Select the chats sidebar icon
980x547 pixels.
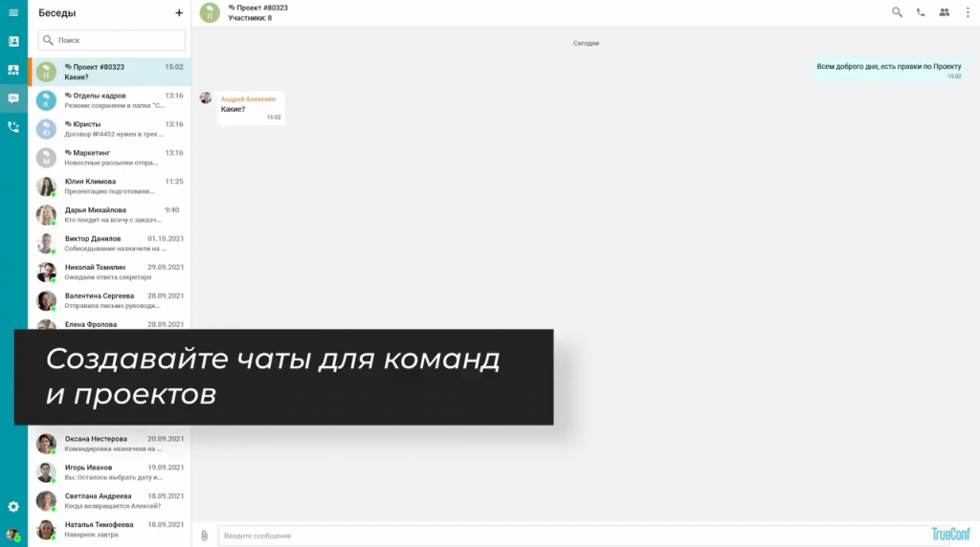point(13,98)
